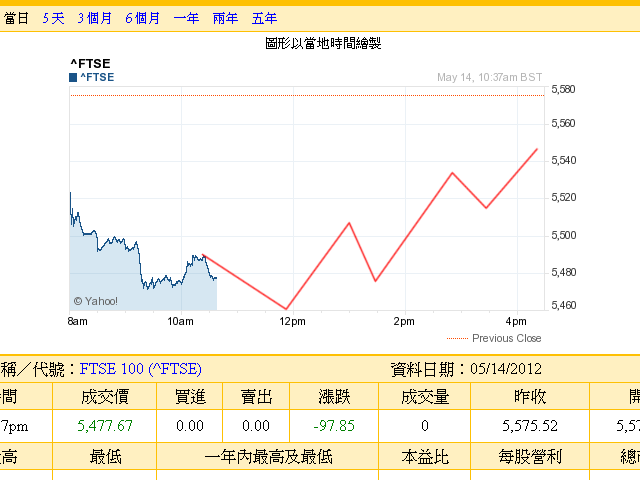The width and height of the screenshot is (640, 480).
Task: Select the 當日 intraday chart tab
Action: 16,18
